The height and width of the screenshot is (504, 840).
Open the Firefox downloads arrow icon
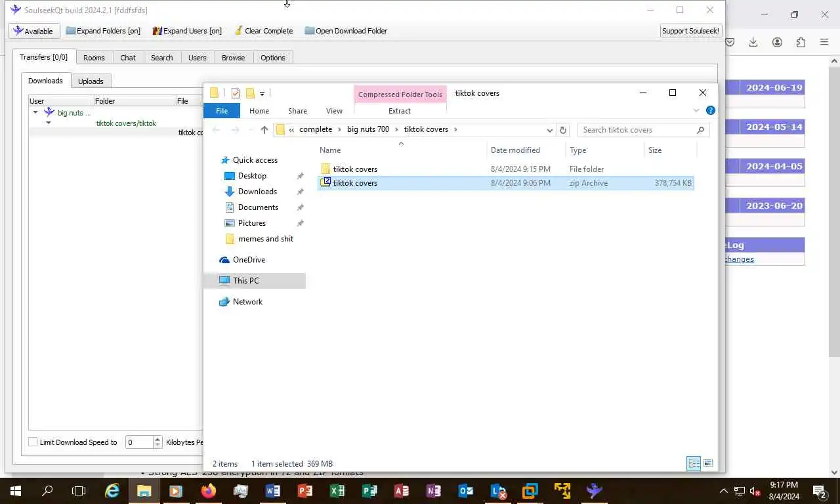[x=753, y=42]
